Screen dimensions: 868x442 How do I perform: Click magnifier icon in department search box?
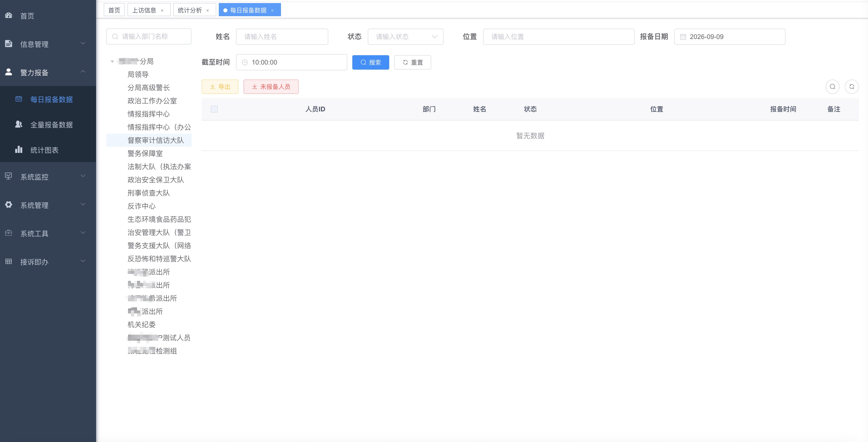pos(115,36)
